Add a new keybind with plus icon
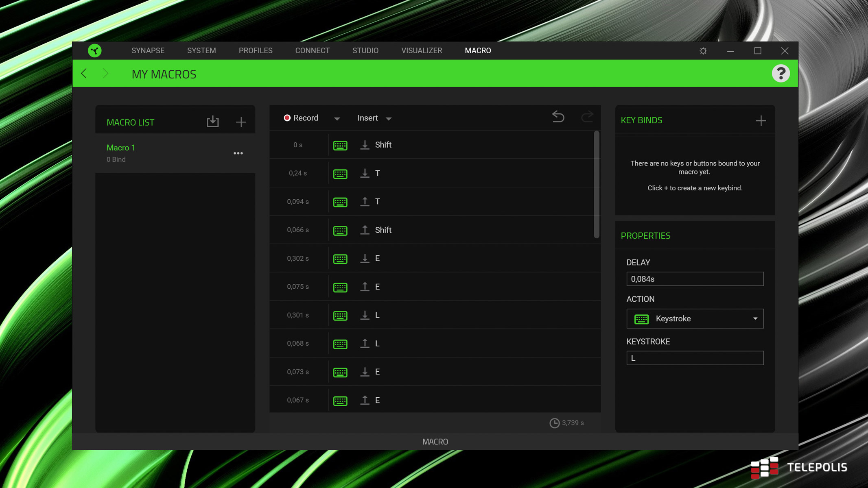 click(x=761, y=120)
